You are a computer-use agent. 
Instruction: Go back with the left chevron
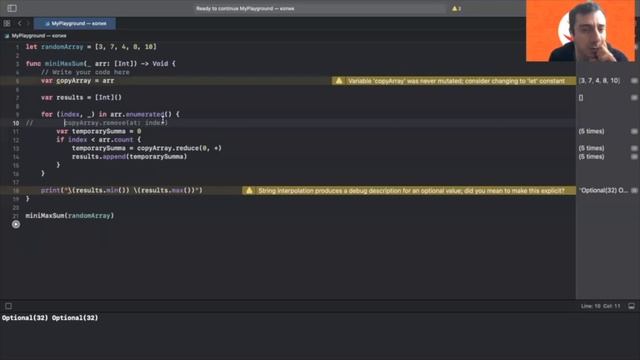coord(20,23)
